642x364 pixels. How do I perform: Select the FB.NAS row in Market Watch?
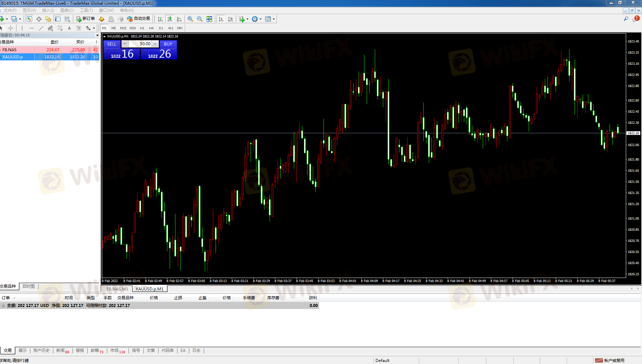(50, 50)
